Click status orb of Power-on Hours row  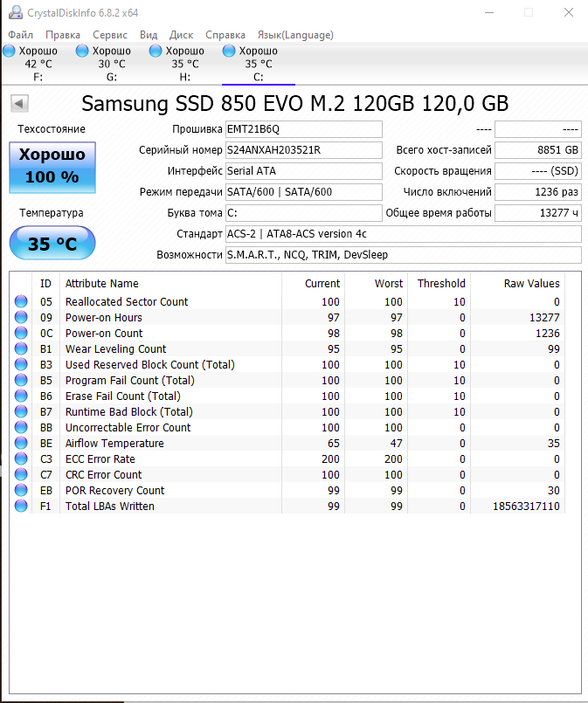coord(21,317)
